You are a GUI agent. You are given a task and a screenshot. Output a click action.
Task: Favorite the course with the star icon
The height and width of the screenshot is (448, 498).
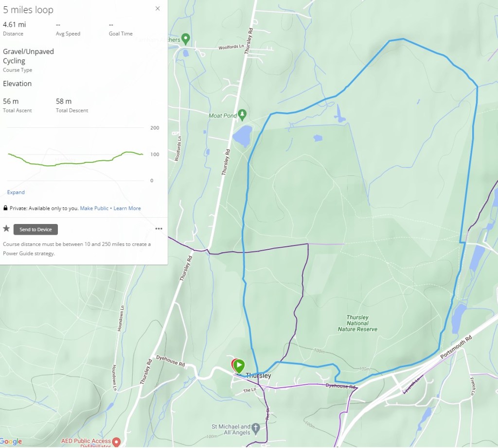click(6, 229)
